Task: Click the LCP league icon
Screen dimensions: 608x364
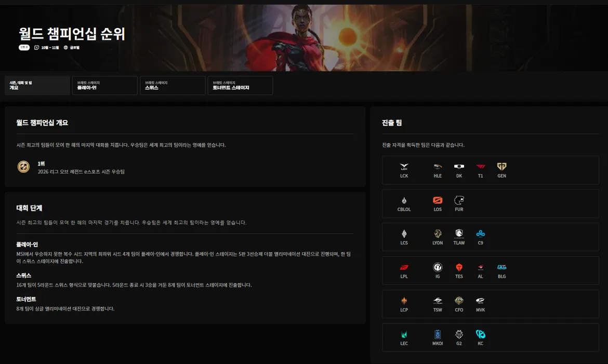Action: (x=404, y=301)
